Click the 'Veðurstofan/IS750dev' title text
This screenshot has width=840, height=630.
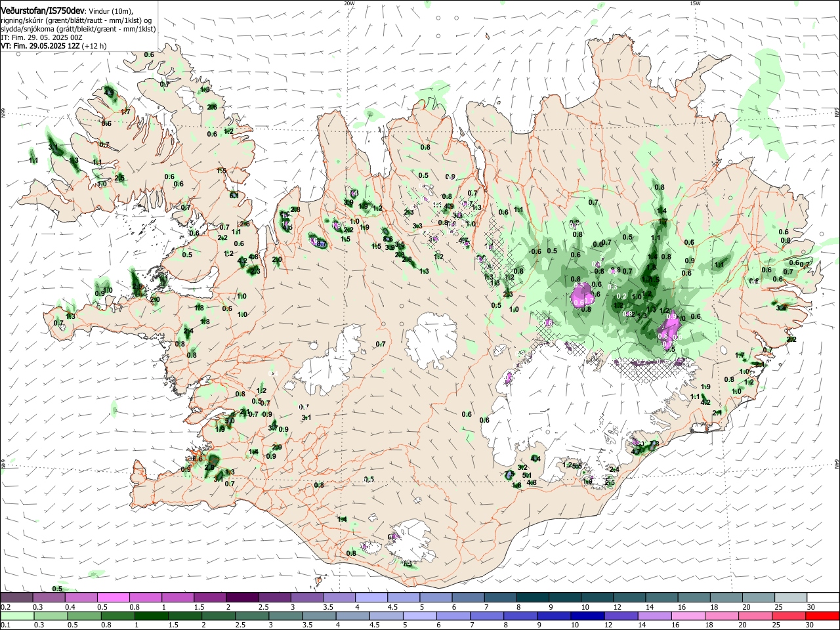pos(42,10)
